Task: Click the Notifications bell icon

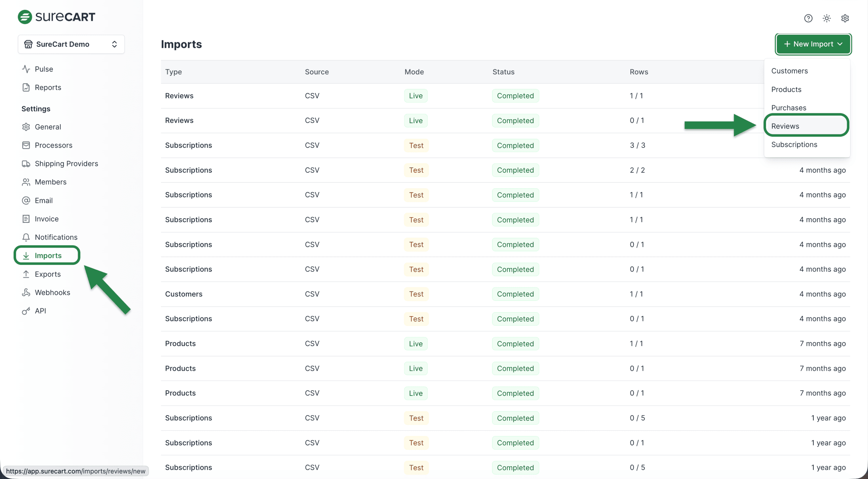Action: coord(26,237)
